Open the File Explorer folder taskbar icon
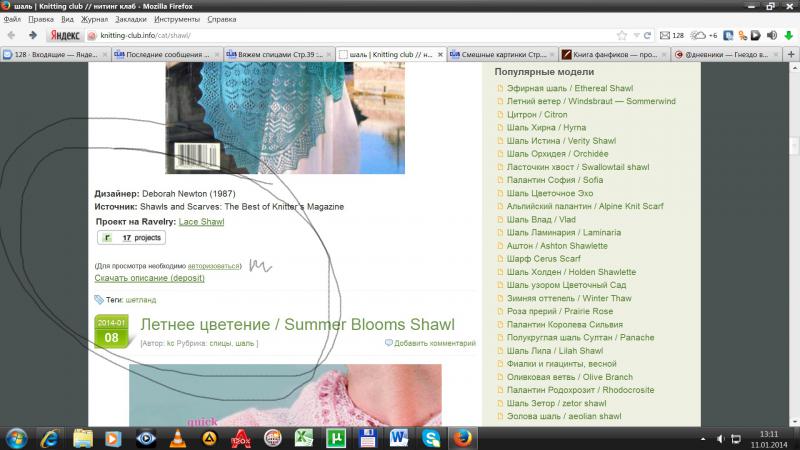Image resolution: width=800 pixels, height=450 pixels. click(x=82, y=438)
